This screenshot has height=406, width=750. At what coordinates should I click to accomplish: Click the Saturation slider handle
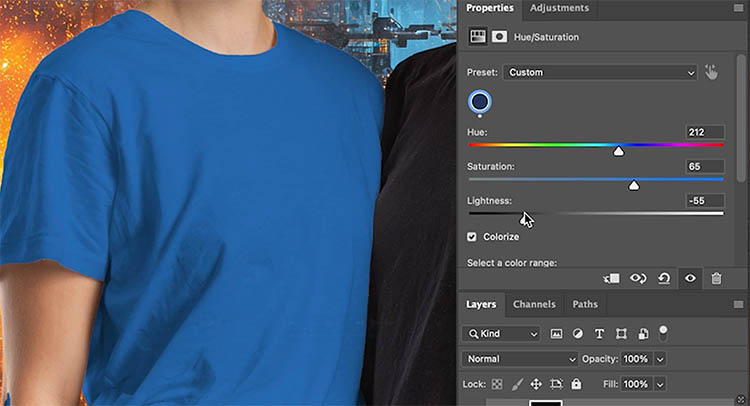pos(634,186)
